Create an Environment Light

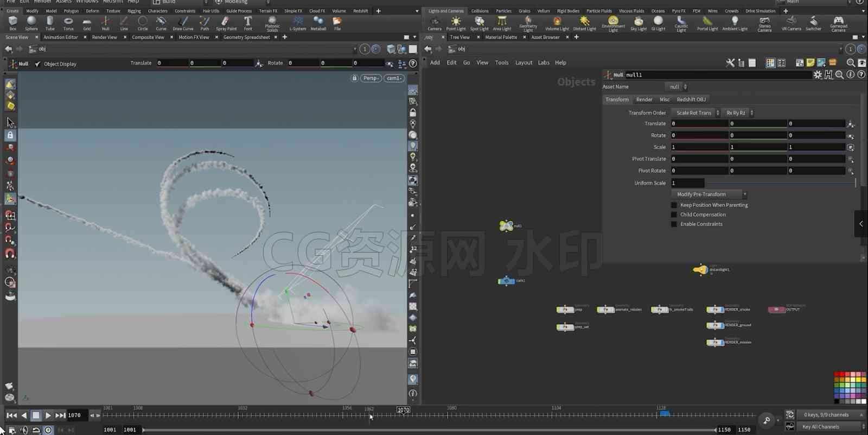[x=613, y=23]
